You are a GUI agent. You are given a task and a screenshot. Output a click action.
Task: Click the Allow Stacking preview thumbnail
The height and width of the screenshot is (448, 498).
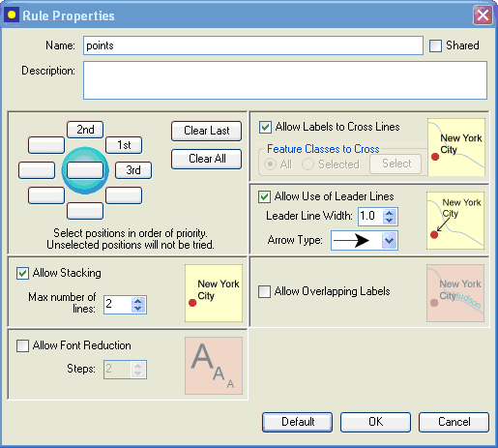214,293
